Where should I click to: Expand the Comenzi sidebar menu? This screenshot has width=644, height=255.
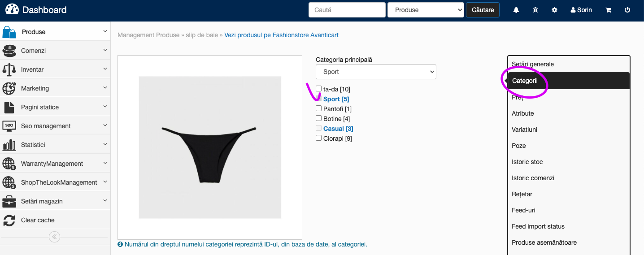(55, 51)
